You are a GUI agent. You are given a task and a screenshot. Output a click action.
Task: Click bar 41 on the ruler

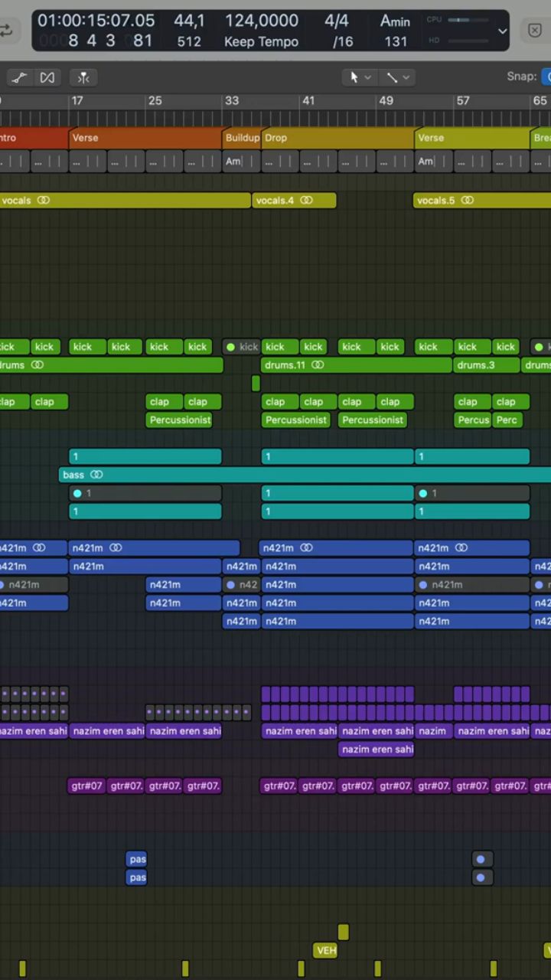click(x=308, y=101)
